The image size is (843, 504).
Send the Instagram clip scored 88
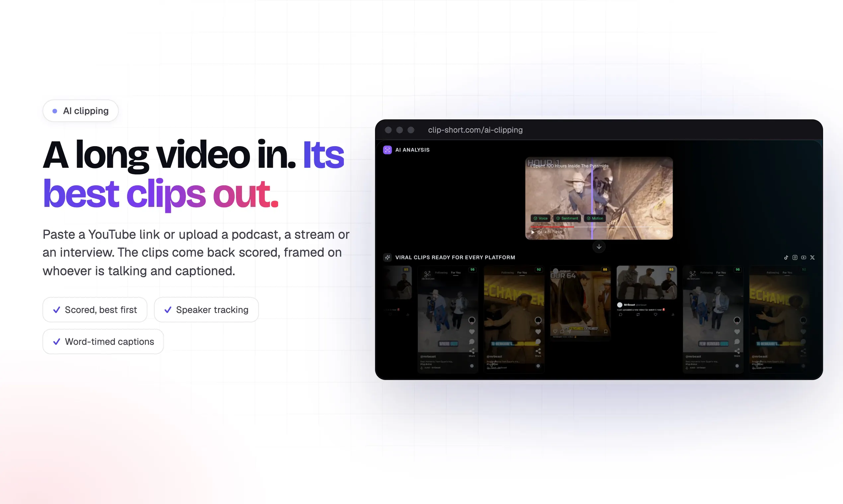pyautogui.click(x=570, y=332)
